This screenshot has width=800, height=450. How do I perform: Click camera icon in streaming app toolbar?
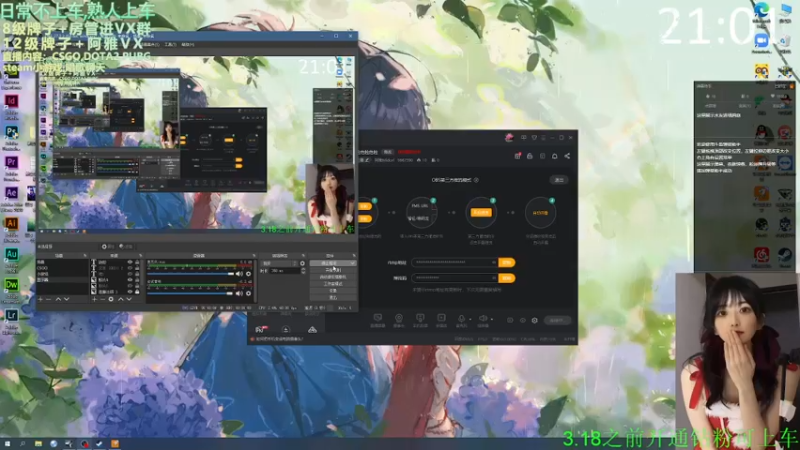(x=399, y=318)
